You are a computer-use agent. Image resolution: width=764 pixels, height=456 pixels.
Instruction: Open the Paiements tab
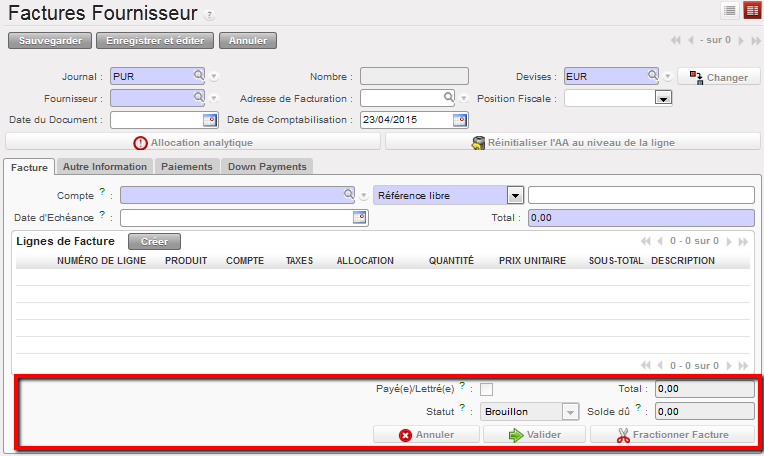coord(187,166)
